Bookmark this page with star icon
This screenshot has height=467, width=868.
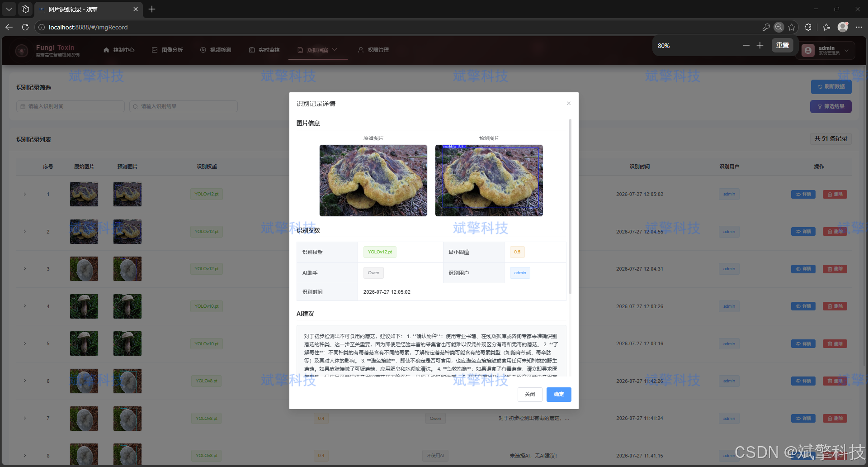click(x=792, y=27)
